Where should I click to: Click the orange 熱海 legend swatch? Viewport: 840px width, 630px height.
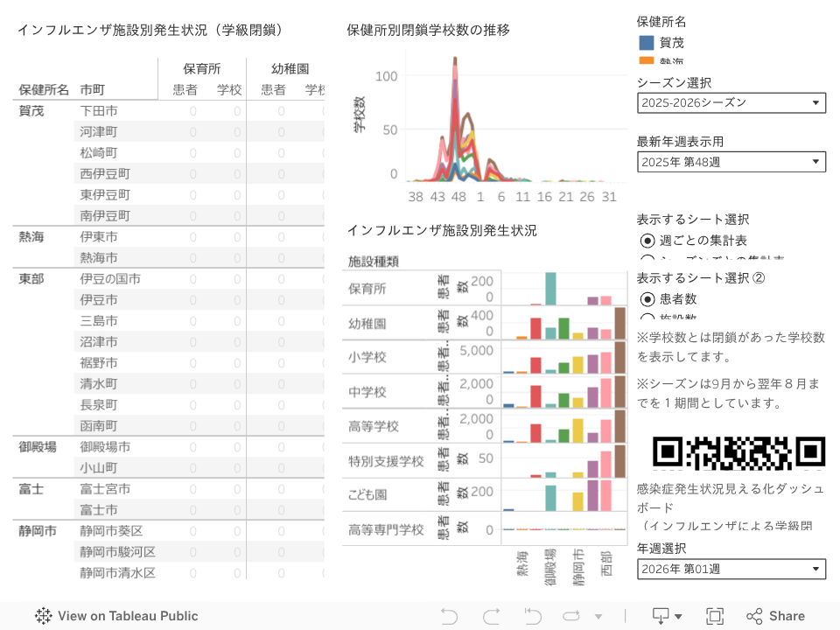tap(647, 60)
